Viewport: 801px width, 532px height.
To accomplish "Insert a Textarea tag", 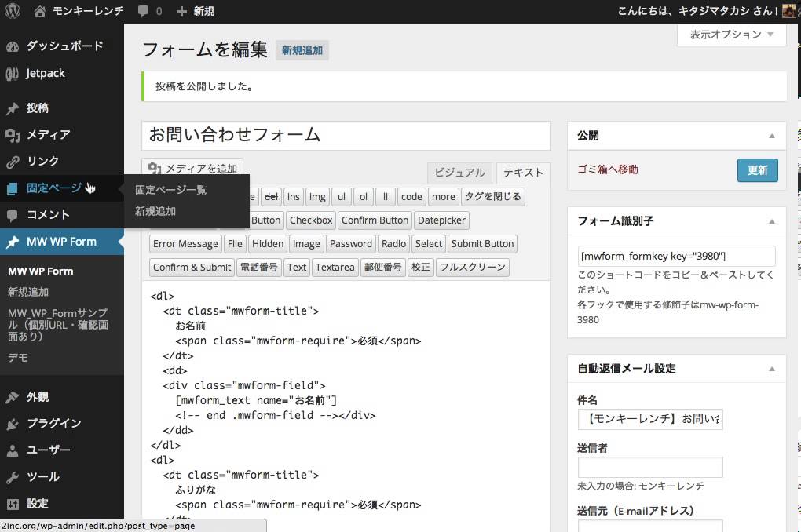I will [335, 268].
